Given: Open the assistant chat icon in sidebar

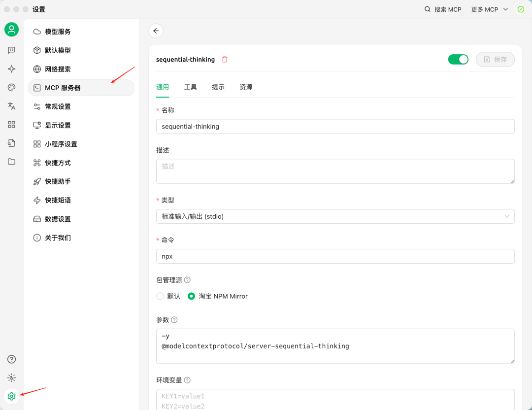Looking at the screenshot, I should point(11,50).
